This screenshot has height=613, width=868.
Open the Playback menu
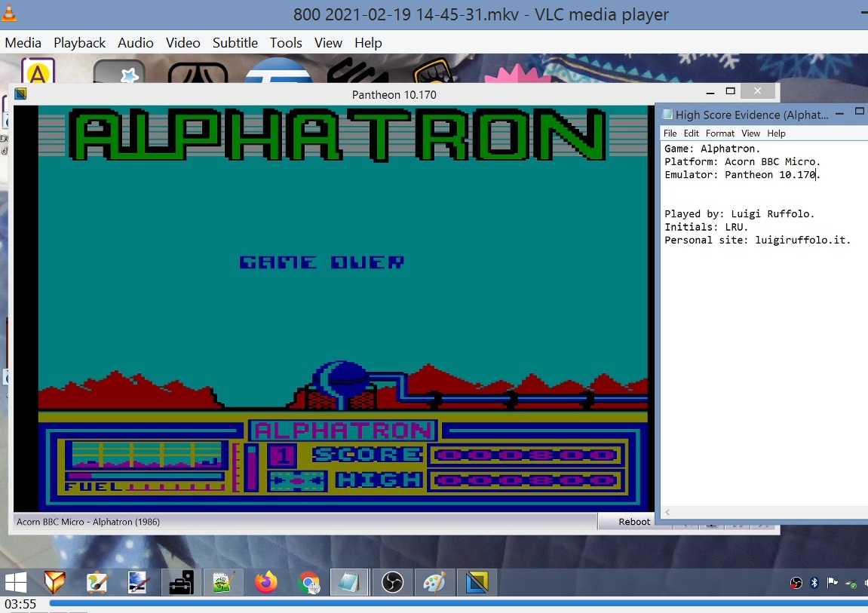(x=79, y=43)
